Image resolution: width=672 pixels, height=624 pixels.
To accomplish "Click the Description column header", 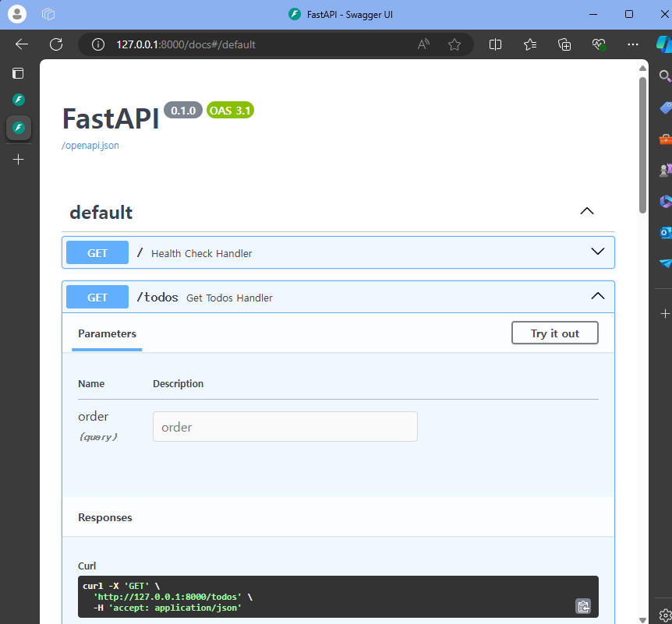I will [x=179, y=384].
